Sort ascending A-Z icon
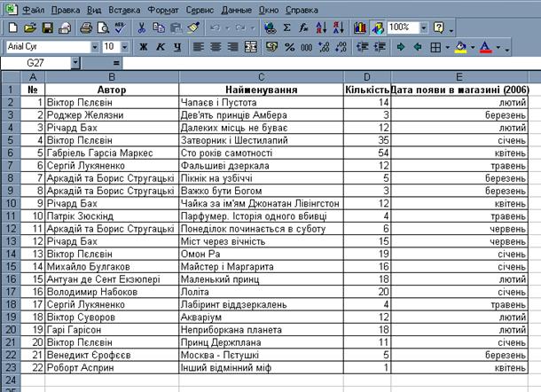The height and width of the screenshot is (392, 541). point(321,27)
